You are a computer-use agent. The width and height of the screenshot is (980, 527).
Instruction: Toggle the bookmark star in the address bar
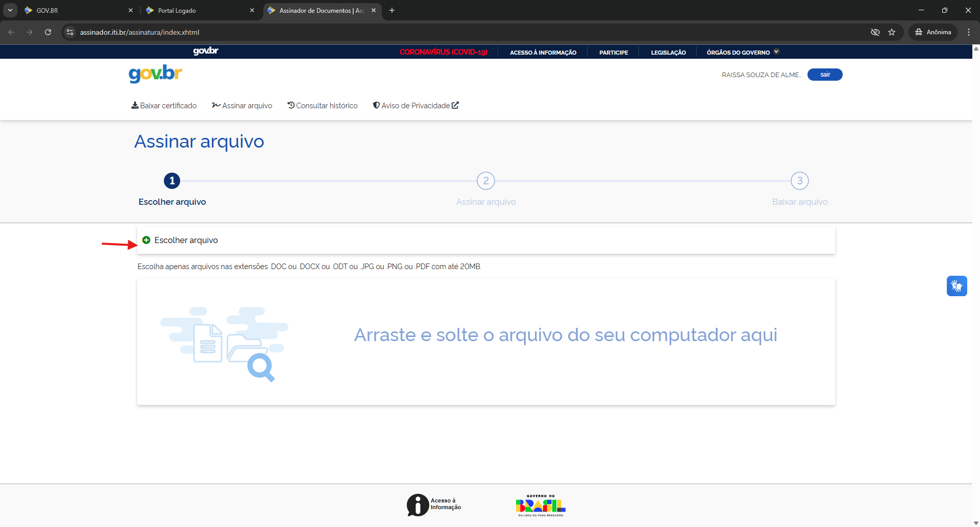(x=892, y=32)
